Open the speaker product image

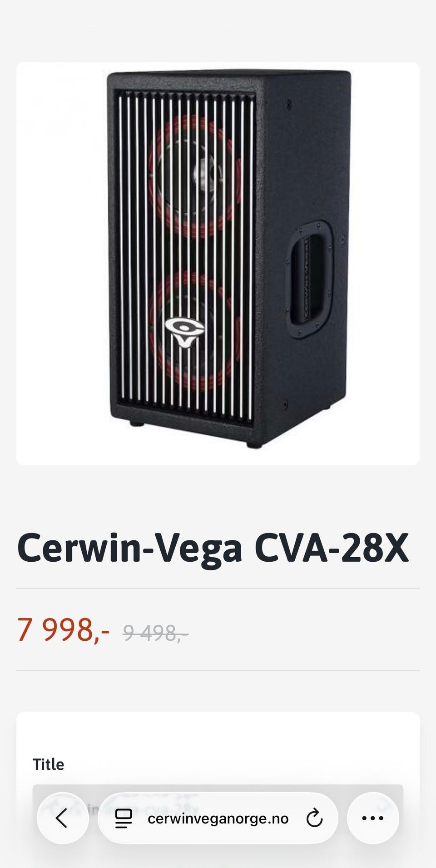point(218,264)
